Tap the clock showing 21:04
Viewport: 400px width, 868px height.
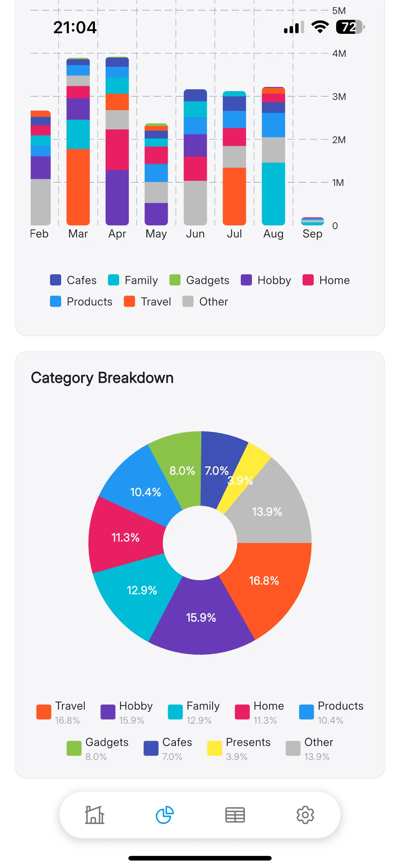point(75,28)
